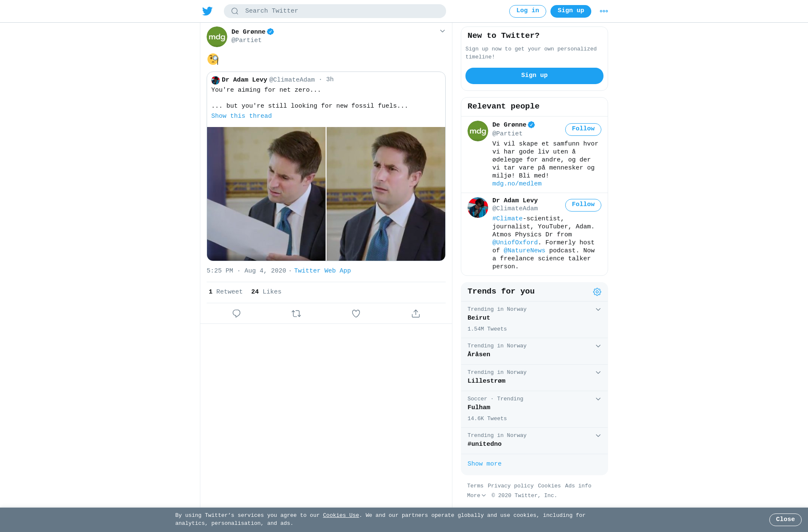Click the Twitter bird logo
The width and height of the screenshot is (808, 532).
[x=207, y=11]
